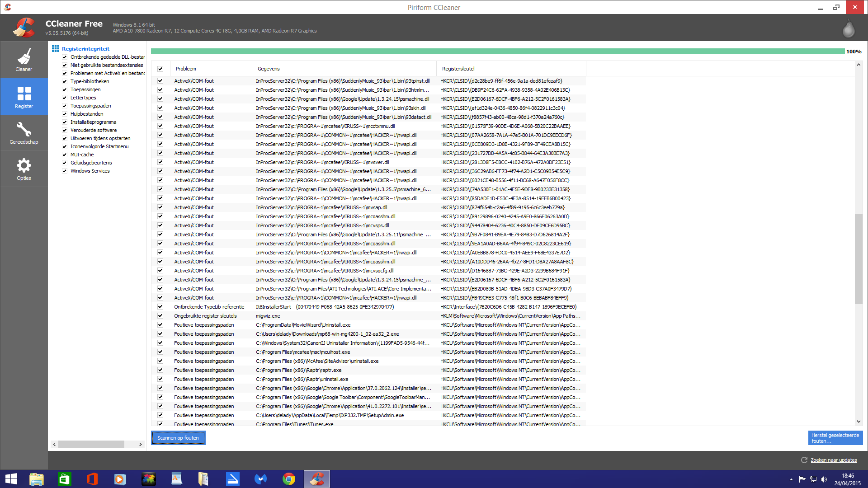Open network status icon in tray
The height and width of the screenshot is (488, 868).
pos(813,479)
